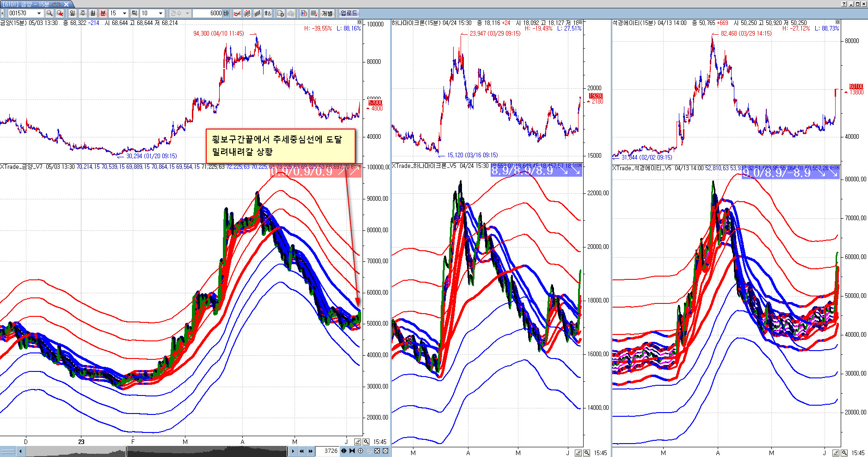This screenshot has height=457, width=868.
Task: Toggle the 일 (daily) period button
Action: click(73, 13)
